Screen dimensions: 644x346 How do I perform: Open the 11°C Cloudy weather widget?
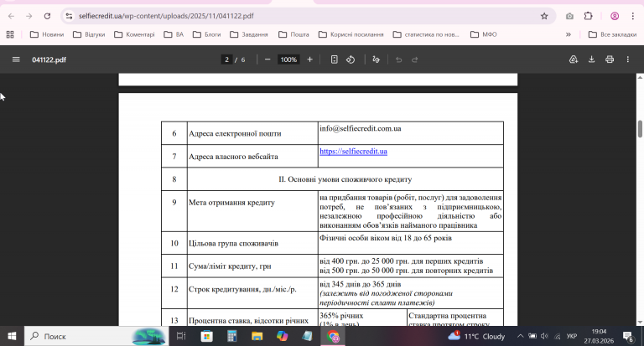[476, 336]
